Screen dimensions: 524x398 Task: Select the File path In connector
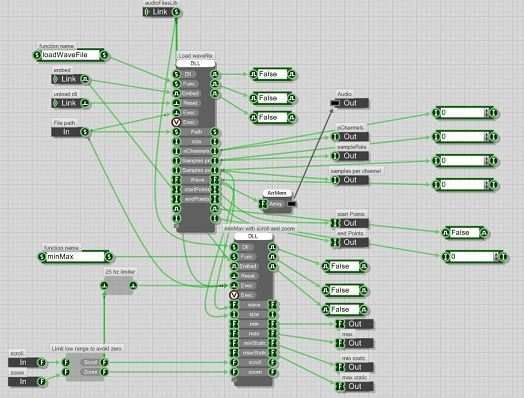(x=71, y=132)
